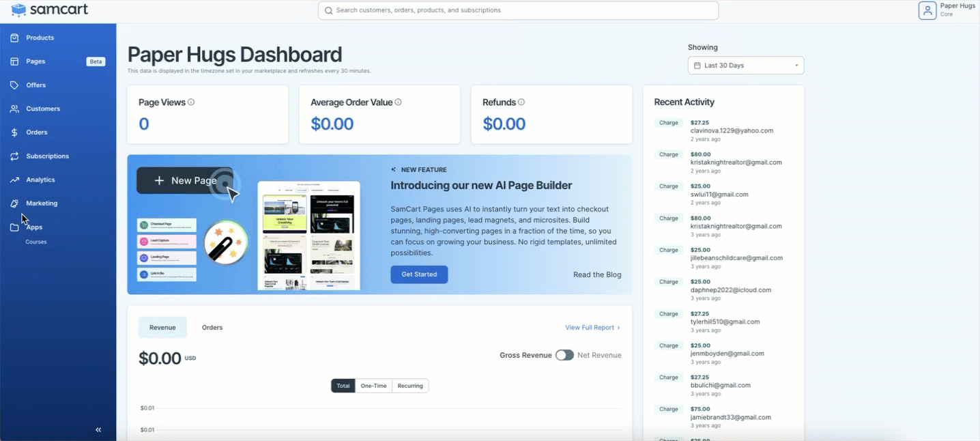Open the Last 30 Days dropdown
The width and height of the screenshot is (980, 441).
pos(746,66)
